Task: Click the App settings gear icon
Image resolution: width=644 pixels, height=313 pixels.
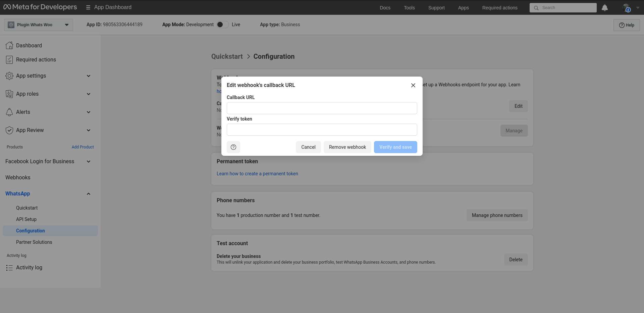Action: 9,76
